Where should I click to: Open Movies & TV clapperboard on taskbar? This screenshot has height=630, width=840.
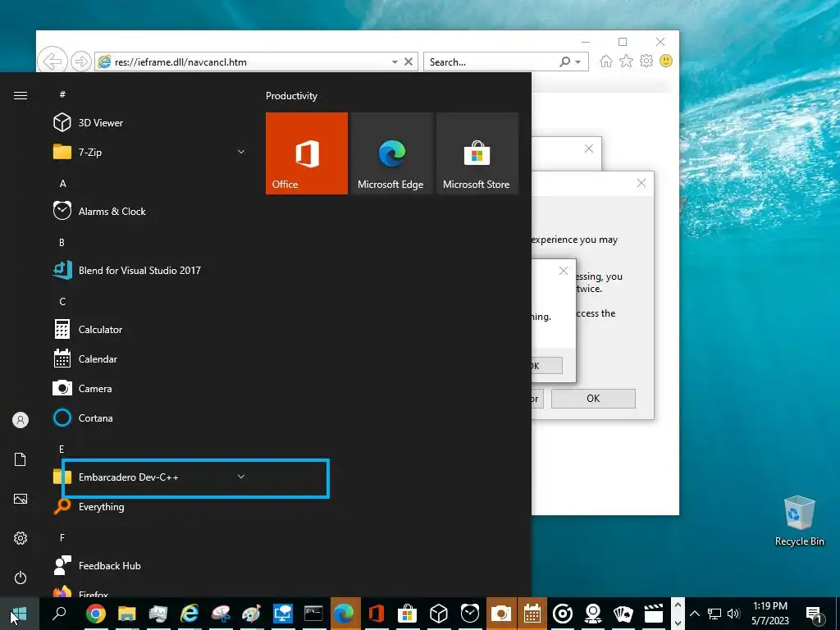(654, 614)
